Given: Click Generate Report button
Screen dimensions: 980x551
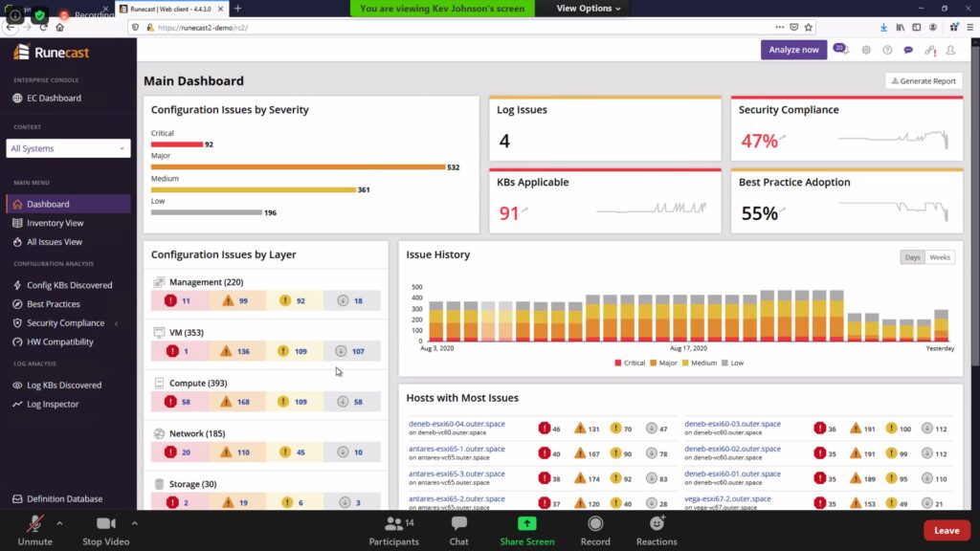Looking at the screenshot, I should [924, 80].
